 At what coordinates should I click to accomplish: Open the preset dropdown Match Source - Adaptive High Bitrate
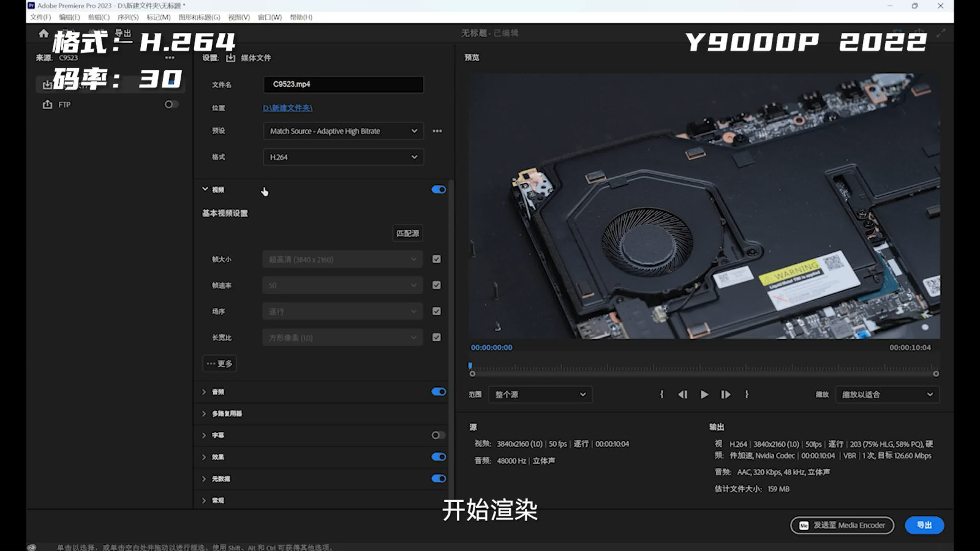click(343, 131)
